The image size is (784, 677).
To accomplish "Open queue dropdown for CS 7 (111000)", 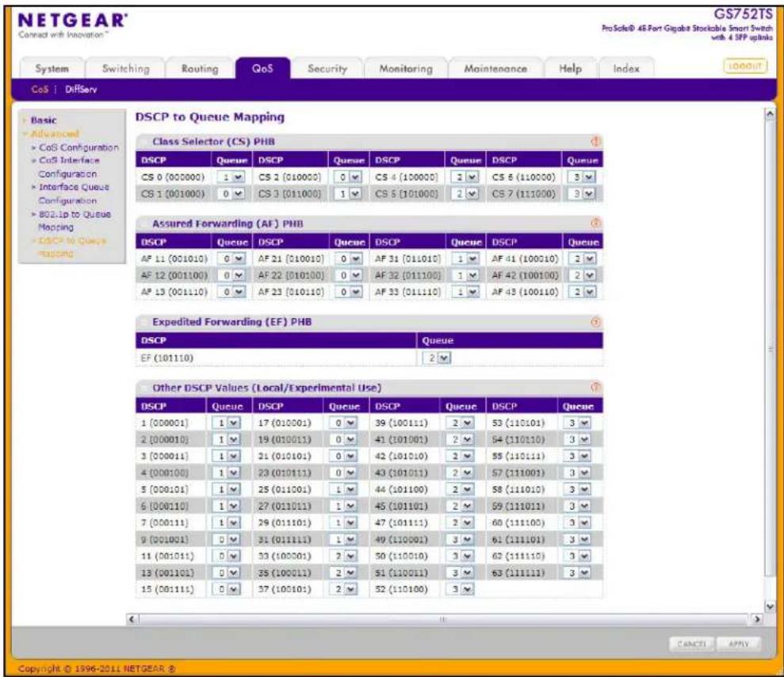I will coord(582,193).
